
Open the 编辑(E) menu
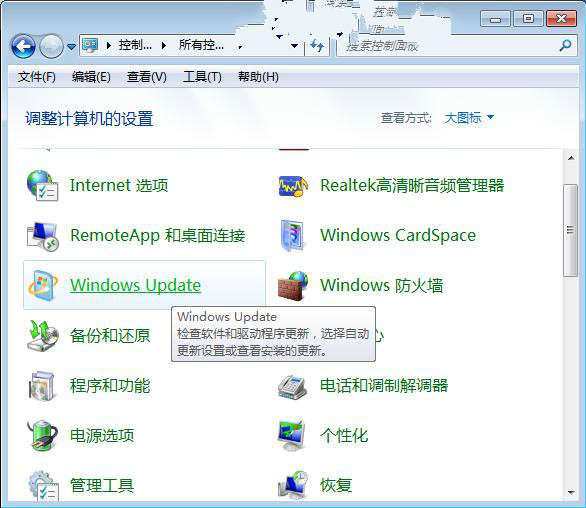pos(91,77)
